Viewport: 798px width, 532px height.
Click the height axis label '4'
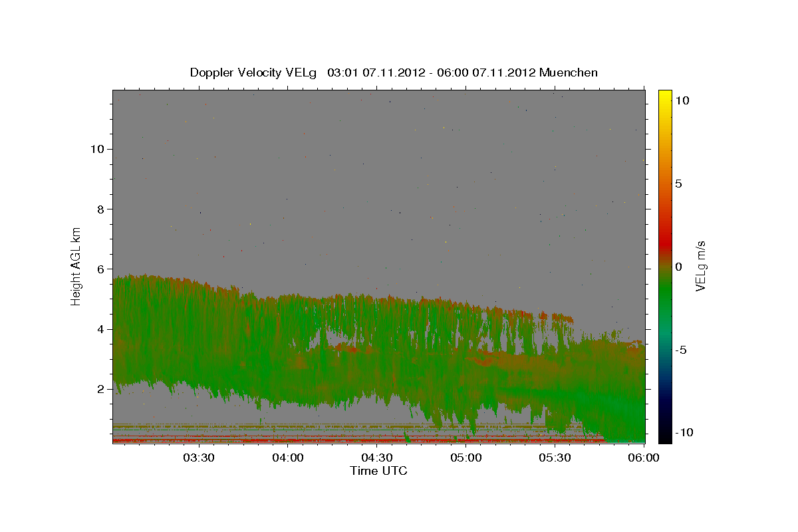pos(99,329)
